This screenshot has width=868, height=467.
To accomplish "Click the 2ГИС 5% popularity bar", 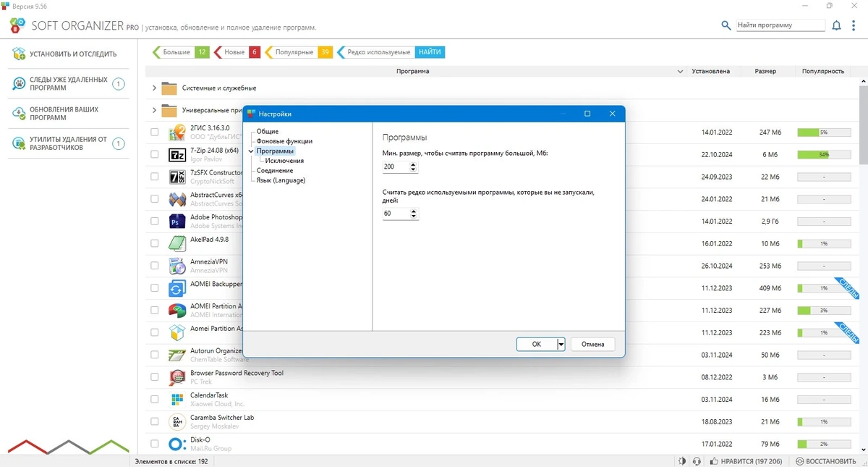I will 824,132.
